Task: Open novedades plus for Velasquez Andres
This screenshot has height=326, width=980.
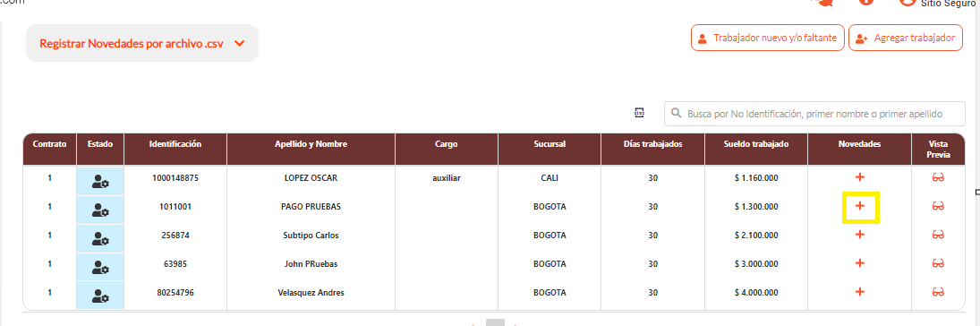Action: click(x=860, y=292)
